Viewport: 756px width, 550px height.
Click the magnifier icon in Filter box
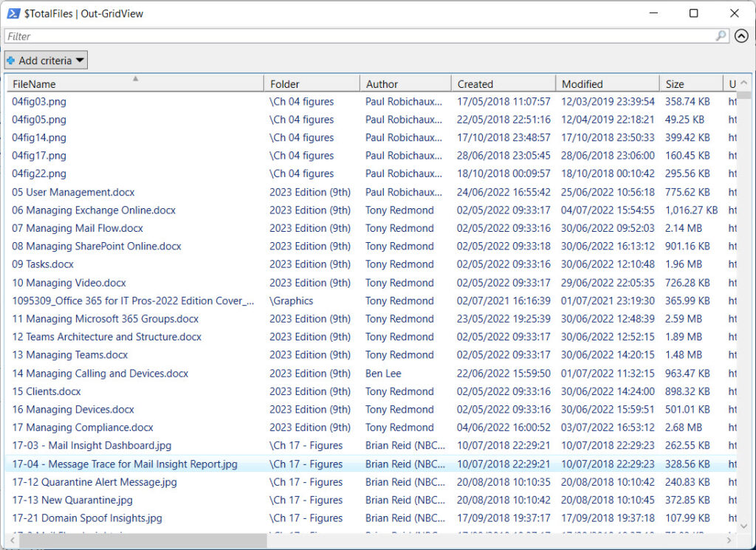[721, 35]
